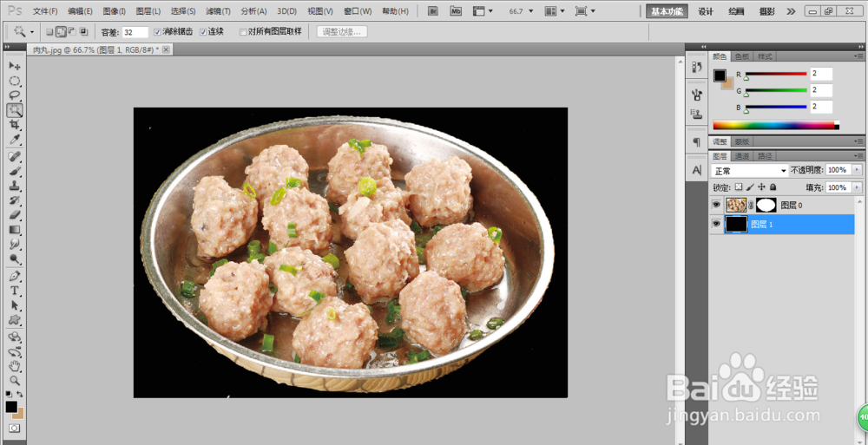Open the 文件(F) menu
The height and width of the screenshot is (445, 868).
[x=45, y=11]
